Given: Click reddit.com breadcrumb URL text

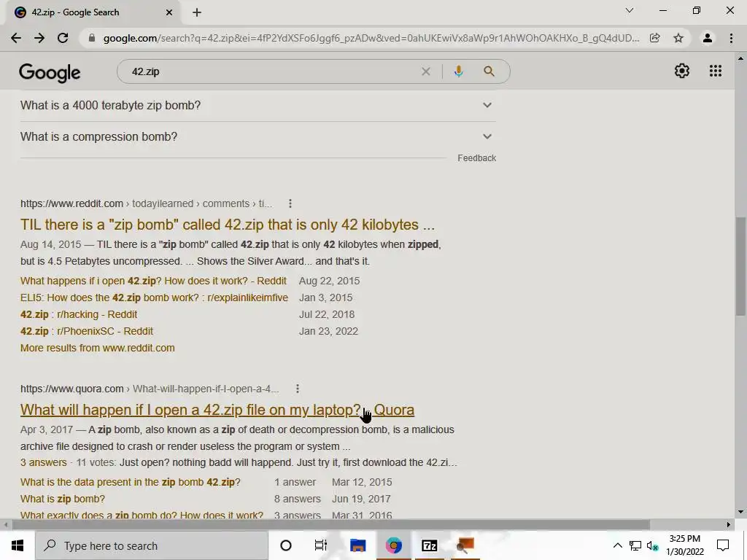Looking at the screenshot, I should [x=146, y=204].
